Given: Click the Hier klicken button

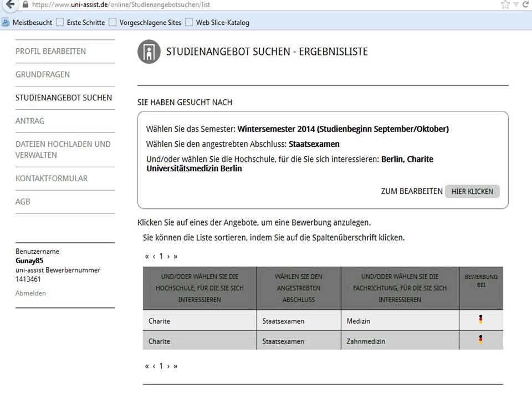Looking at the screenshot, I should click(x=472, y=191).
